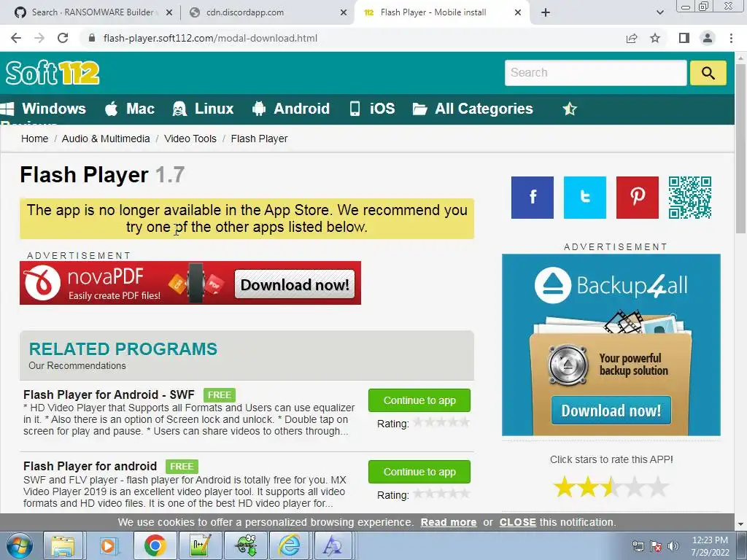Open the All Categories menu
747x560 pixels.
[473, 109]
